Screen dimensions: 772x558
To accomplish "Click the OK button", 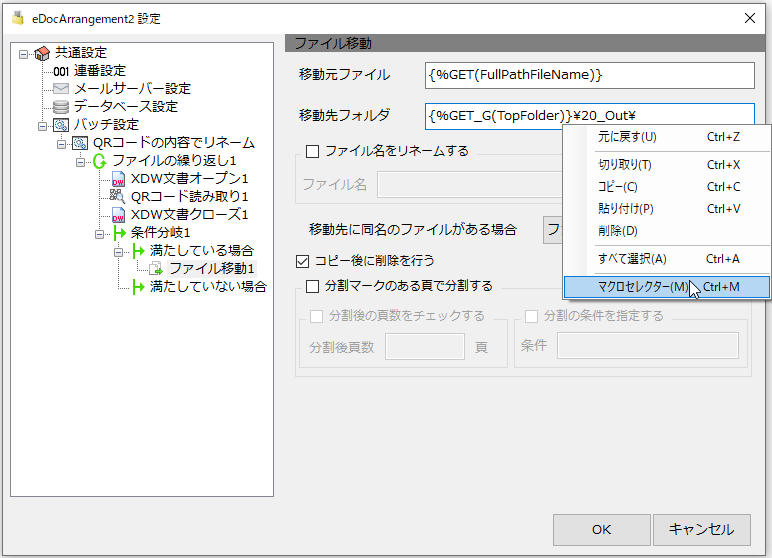I will (x=602, y=530).
